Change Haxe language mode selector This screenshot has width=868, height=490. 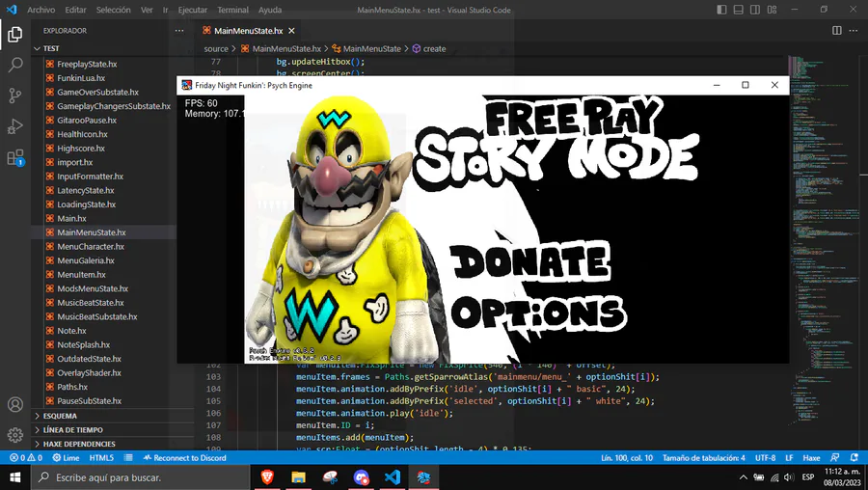pyautogui.click(x=811, y=458)
